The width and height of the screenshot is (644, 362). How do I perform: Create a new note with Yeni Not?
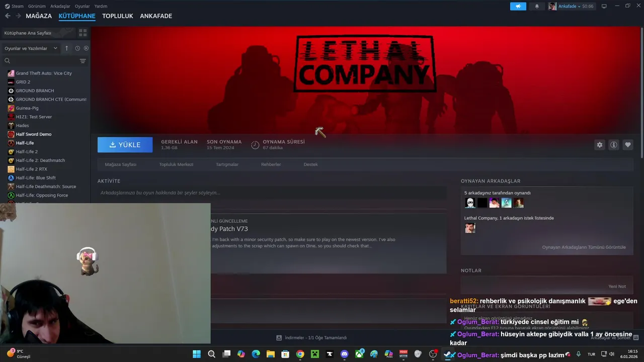[617, 287]
